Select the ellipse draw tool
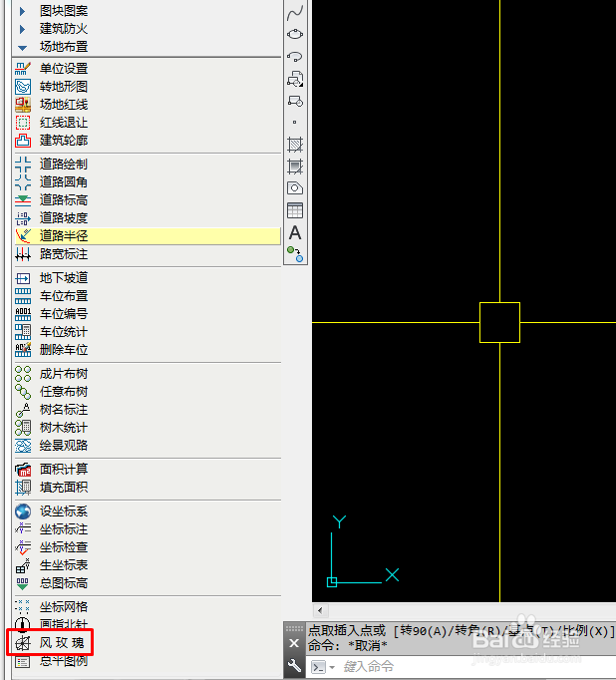The width and height of the screenshot is (616, 680). pos(295,34)
